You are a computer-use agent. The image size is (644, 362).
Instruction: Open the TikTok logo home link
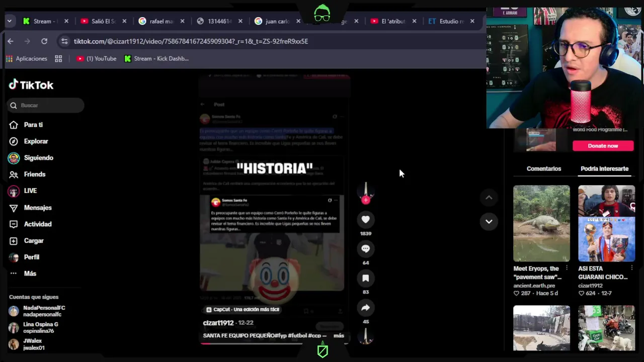point(31,84)
